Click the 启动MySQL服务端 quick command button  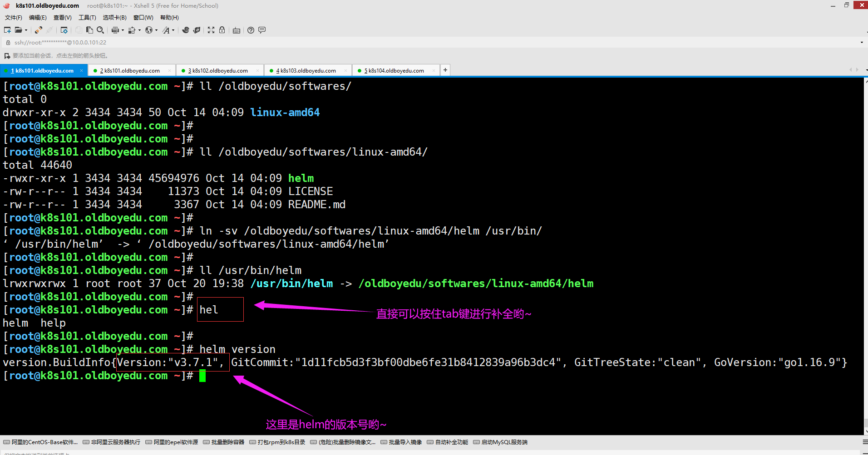point(500,442)
